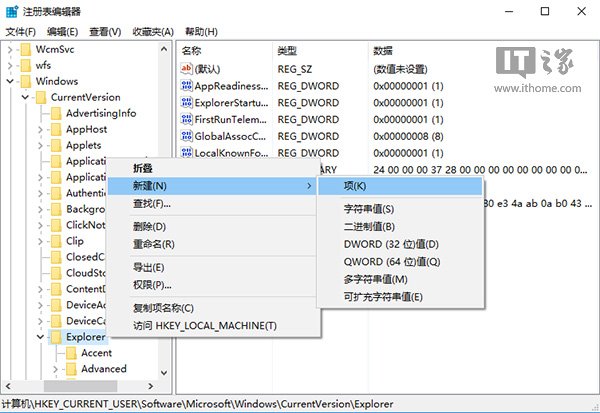Select QWORD (64 位)值(Q) in submenu
The width and height of the screenshot is (600, 413).
pyautogui.click(x=400, y=262)
